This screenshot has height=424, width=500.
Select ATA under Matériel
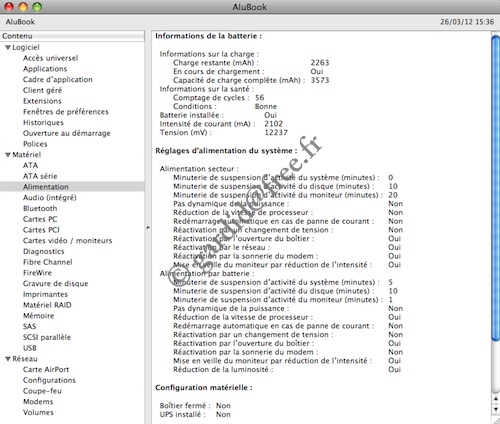[x=30, y=165]
